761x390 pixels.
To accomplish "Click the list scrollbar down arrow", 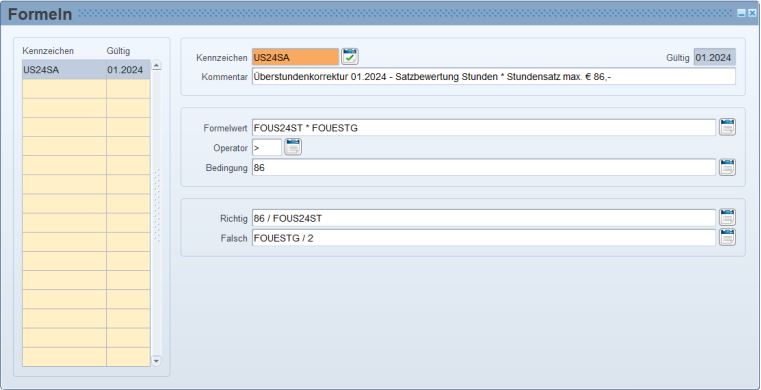I will [x=156, y=361].
